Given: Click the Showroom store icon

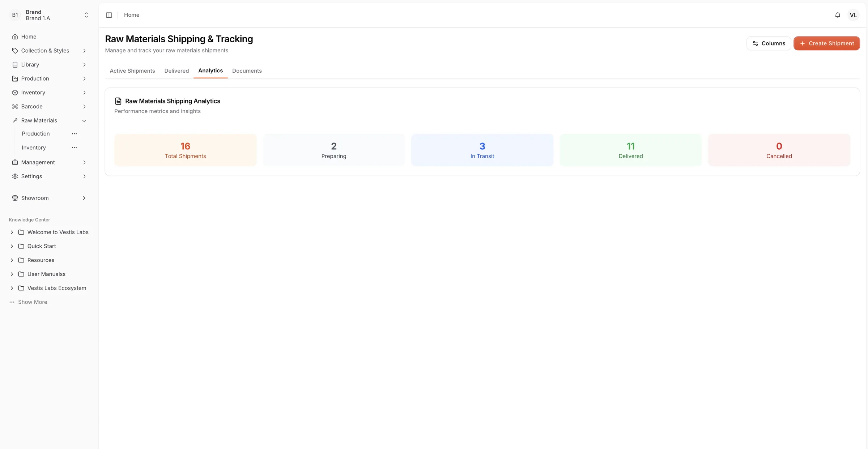Looking at the screenshot, I should [x=15, y=198].
